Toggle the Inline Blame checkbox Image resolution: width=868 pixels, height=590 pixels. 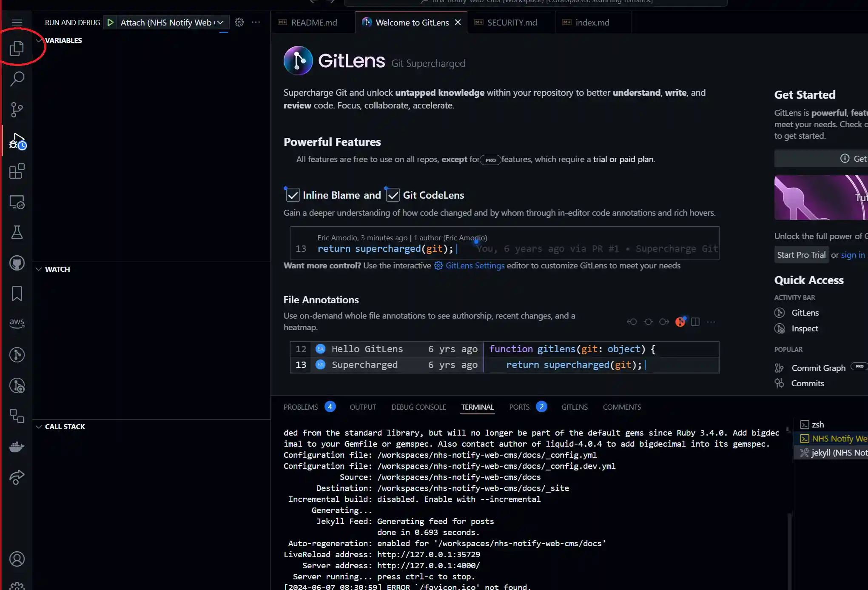pyautogui.click(x=293, y=195)
